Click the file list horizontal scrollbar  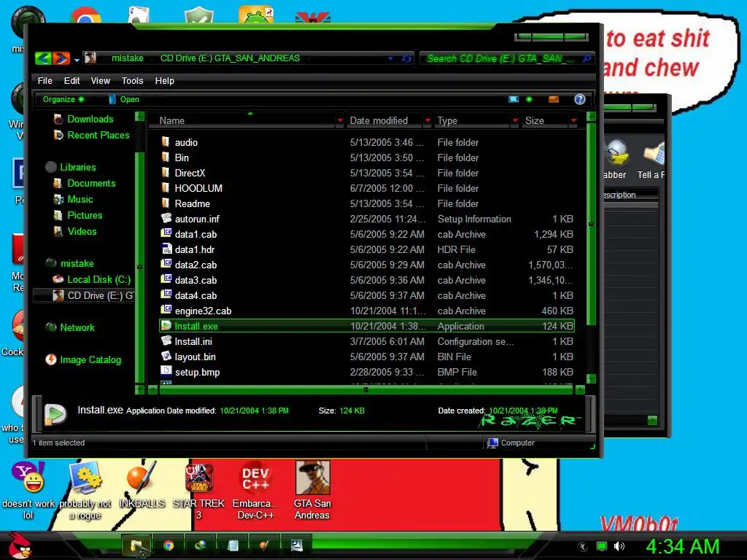tap(366, 390)
